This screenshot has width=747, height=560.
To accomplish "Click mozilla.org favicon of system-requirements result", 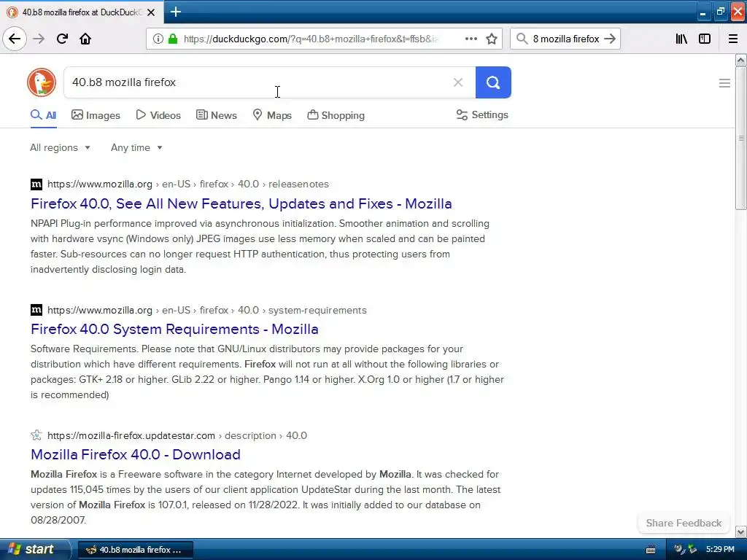I will [x=36, y=310].
